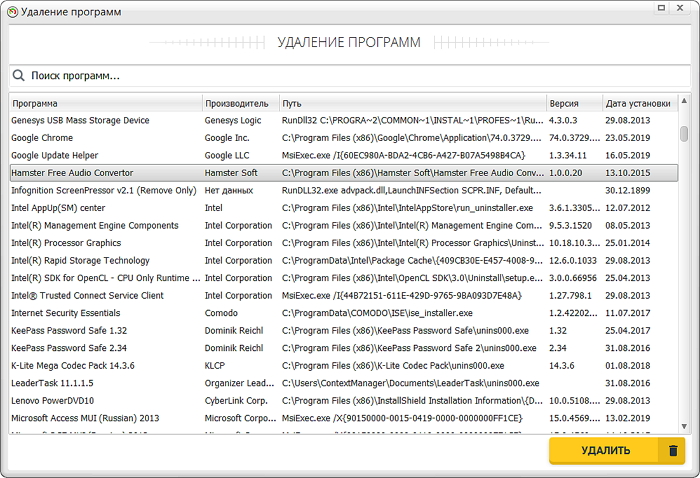Screen dimensions: 700x478
Task: Click the install date 30.12.1899
Action: tap(628, 191)
